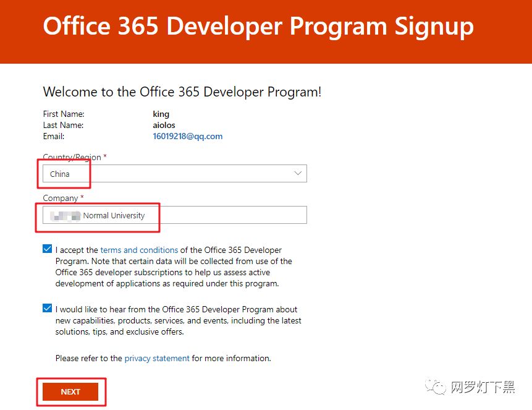This screenshot has height=410, width=532.
Task: Click the Company field label
Action: coord(61,198)
